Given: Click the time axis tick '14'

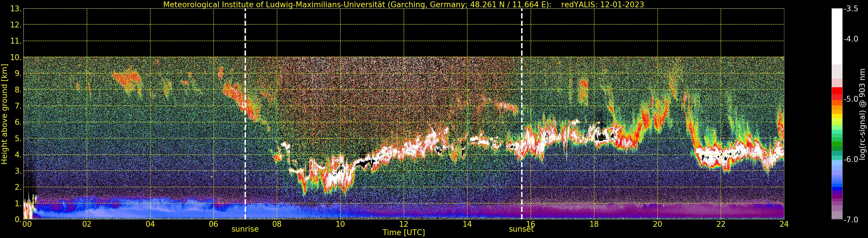Looking at the screenshot, I should 467,224.
